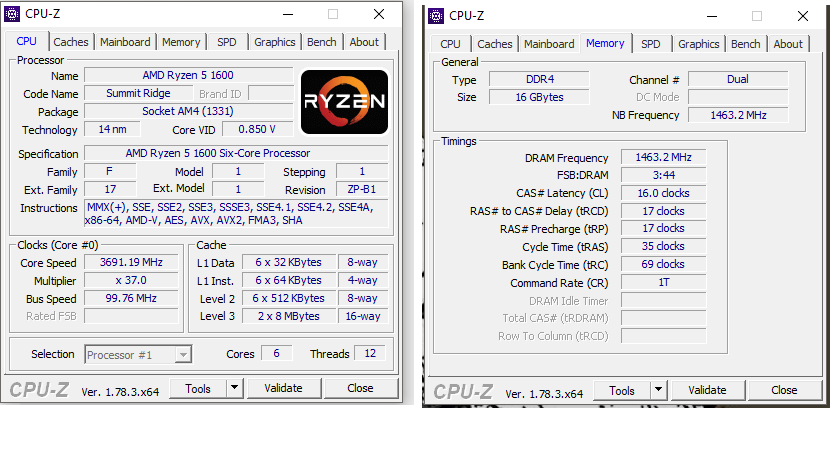The height and width of the screenshot is (467, 830).
Task: Click Threads value '12'
Action: [370, 353]
